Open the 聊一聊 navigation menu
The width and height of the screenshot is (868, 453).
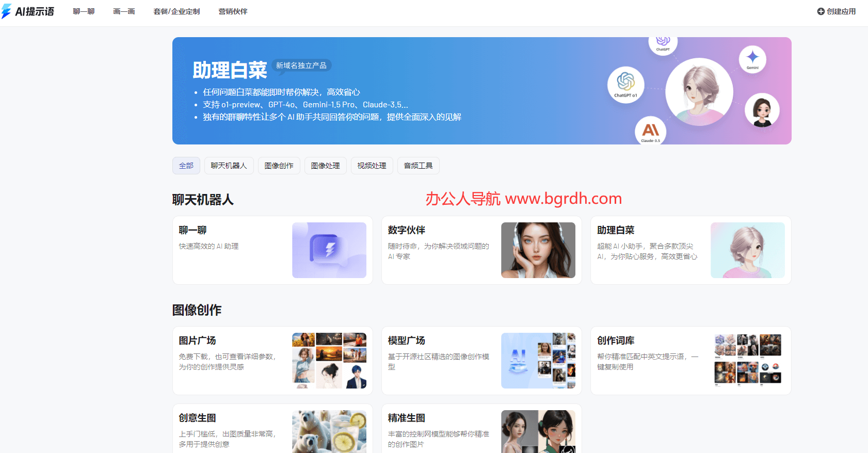point(84,11)
